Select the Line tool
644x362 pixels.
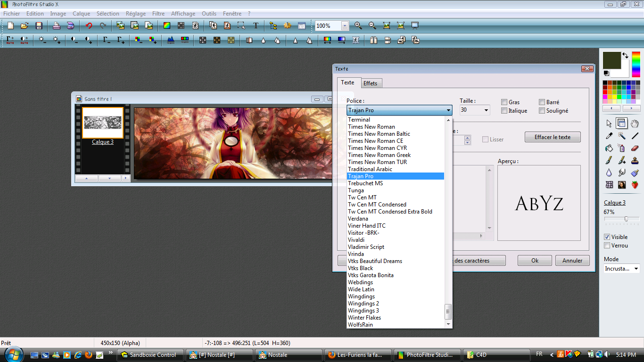635,136
